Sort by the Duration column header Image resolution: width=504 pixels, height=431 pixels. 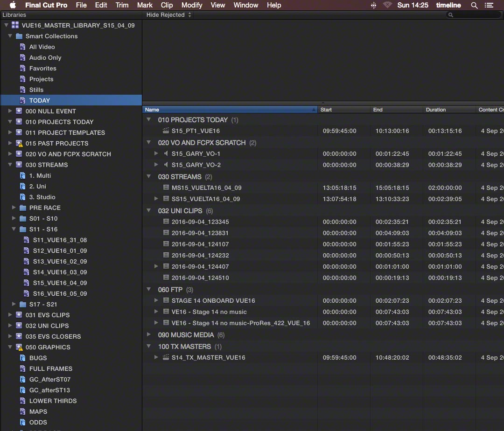coord(449,110)
